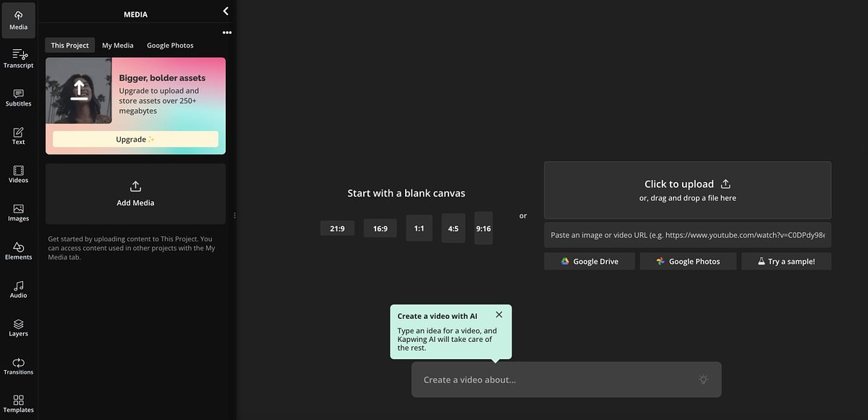Collapse the Media panel with the chevron
The image size is (868, 420).
coord(225,12)
